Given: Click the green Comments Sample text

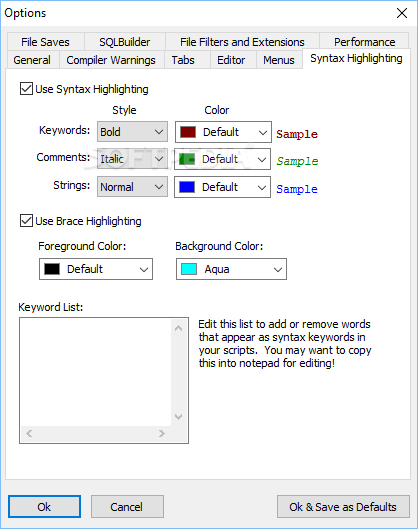Looking at the screenshot, I should pos(297,161).
